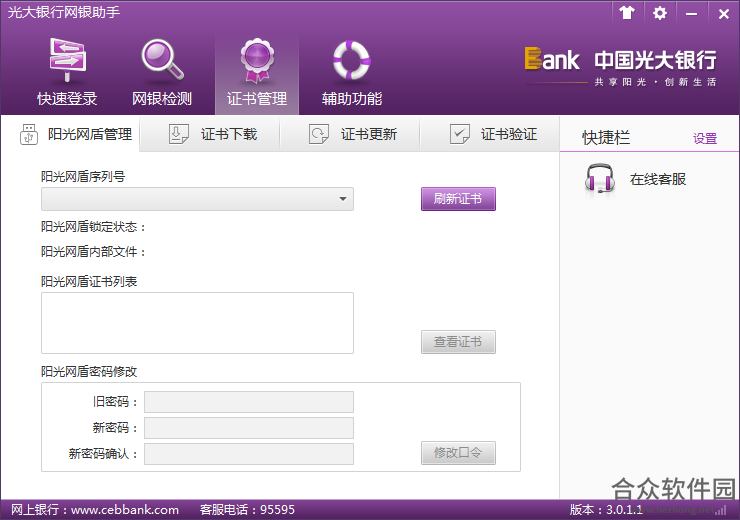Screen dimensions: 740x520
Task: Switch to the 证书验证 tab
Action: pyautogui.click(x=490, y=134)
